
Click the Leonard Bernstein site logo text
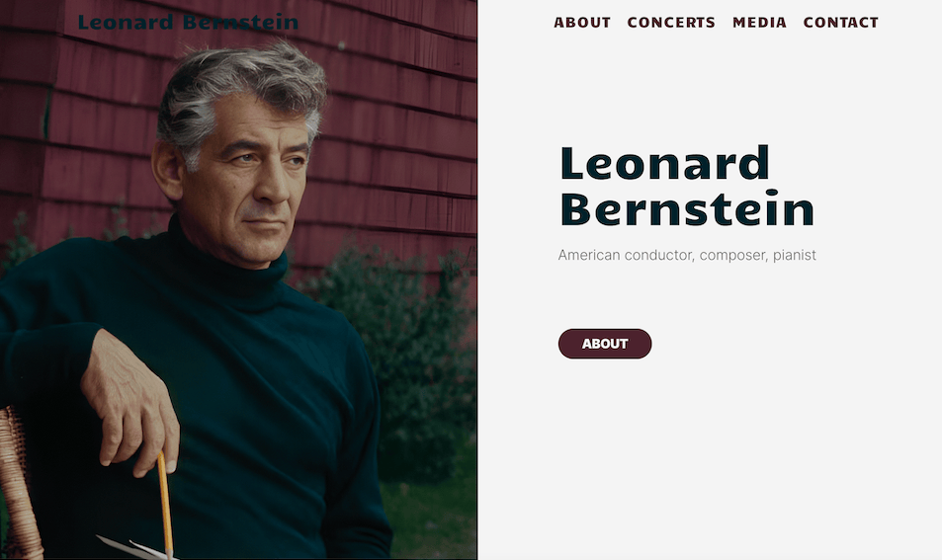(188, 22)
